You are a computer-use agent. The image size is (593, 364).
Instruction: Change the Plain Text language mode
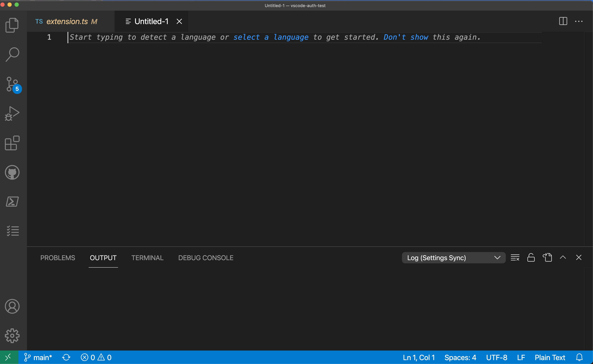point(550,357)
